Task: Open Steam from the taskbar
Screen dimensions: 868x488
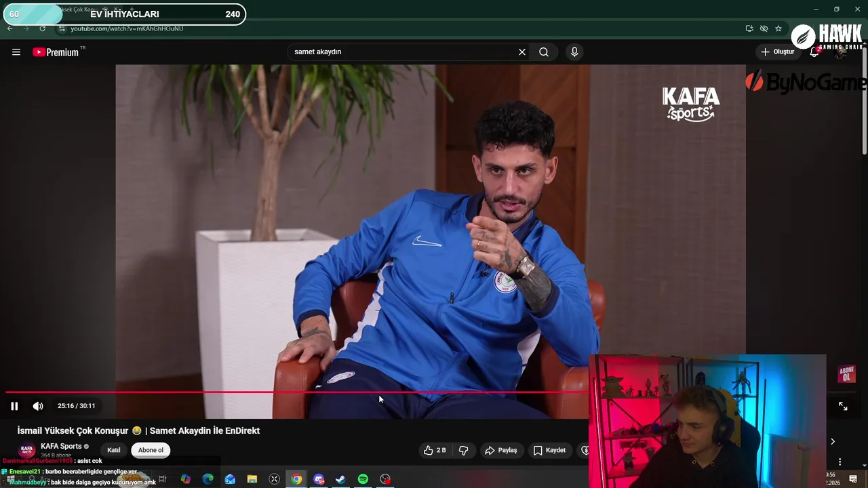Action: (x=340, y=479)
